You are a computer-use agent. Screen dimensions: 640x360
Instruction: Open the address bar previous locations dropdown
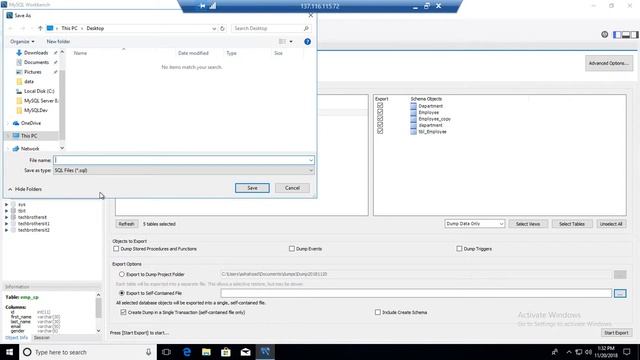[x=214, y=29]
